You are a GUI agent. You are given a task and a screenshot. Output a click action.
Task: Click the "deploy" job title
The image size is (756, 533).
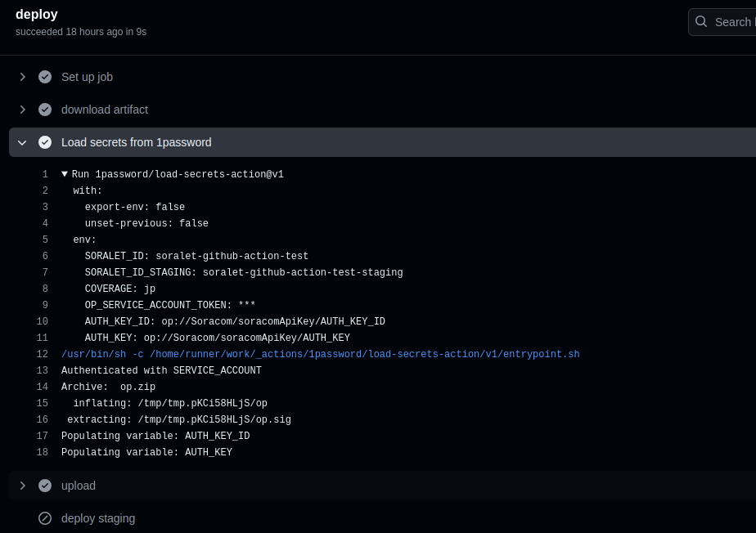[x=36, y=14]
